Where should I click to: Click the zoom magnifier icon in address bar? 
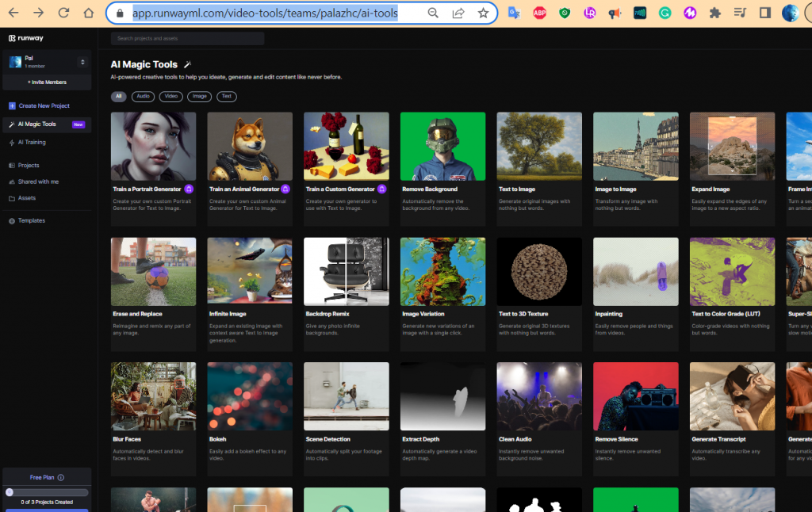click(x=433, y=13)
